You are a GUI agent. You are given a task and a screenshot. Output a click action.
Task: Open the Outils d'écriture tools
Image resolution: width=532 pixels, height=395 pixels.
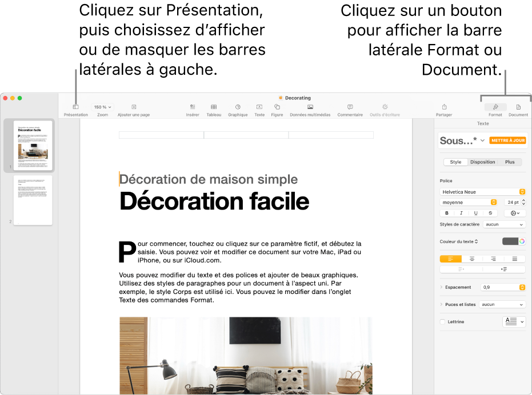pos(385,107)
